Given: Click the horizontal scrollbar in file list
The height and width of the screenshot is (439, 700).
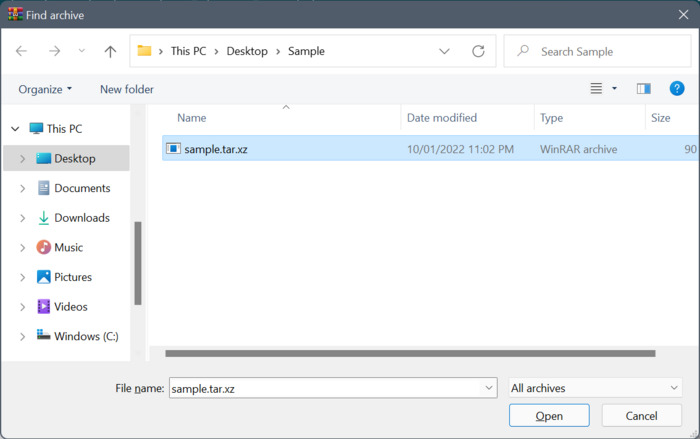Looking at the screenshot, I should [410, 353].
